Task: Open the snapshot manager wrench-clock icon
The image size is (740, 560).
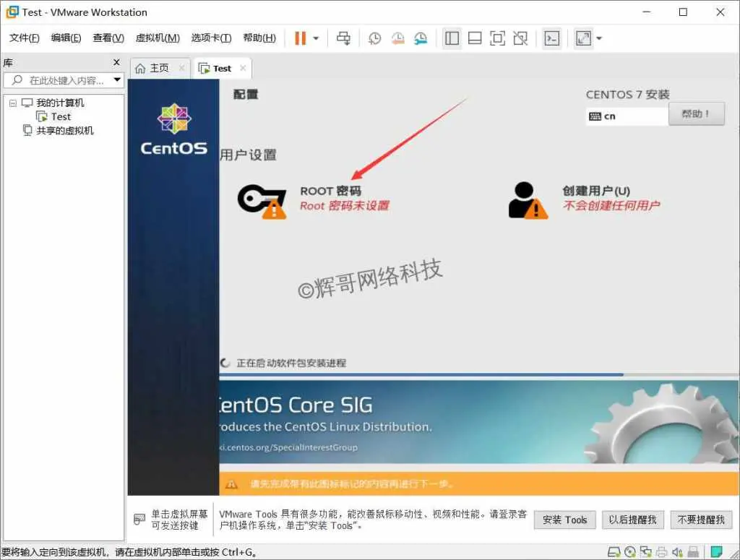Action: click(x=421, y=38)
